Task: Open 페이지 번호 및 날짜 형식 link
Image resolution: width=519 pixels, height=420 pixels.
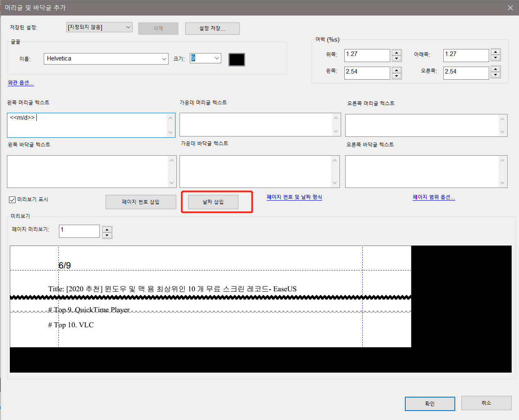Action: coord(294,197)
